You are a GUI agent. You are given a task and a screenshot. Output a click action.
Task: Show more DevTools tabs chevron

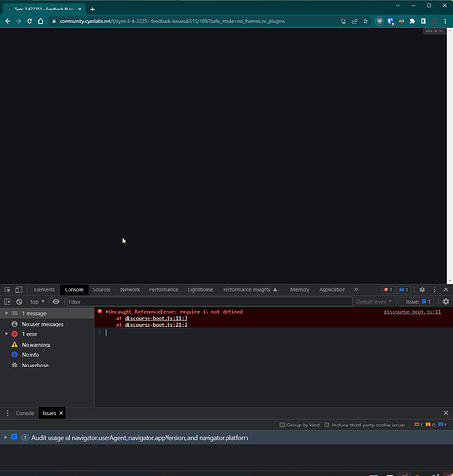(356, 289)
